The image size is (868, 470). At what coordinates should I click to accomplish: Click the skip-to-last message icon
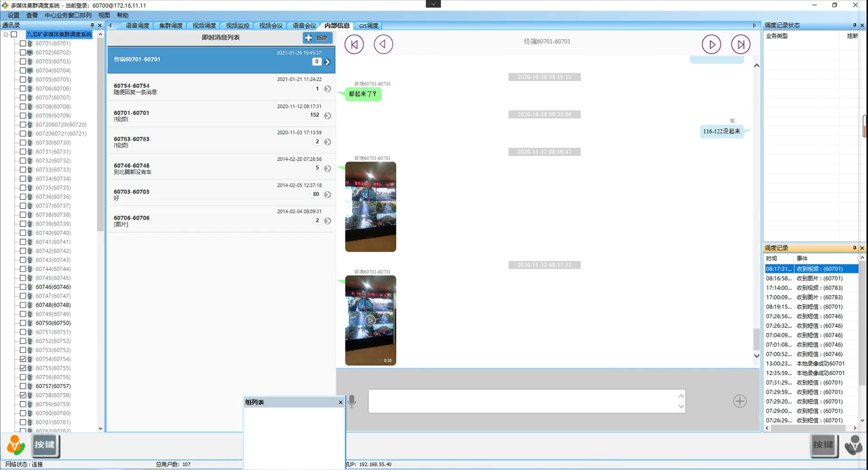[740, 44]
